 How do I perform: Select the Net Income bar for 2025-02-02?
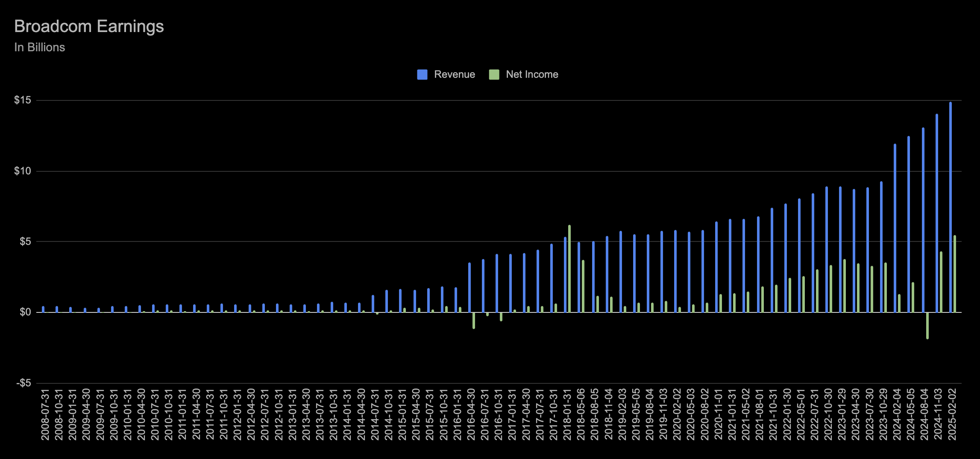click(x=954, y=274)
